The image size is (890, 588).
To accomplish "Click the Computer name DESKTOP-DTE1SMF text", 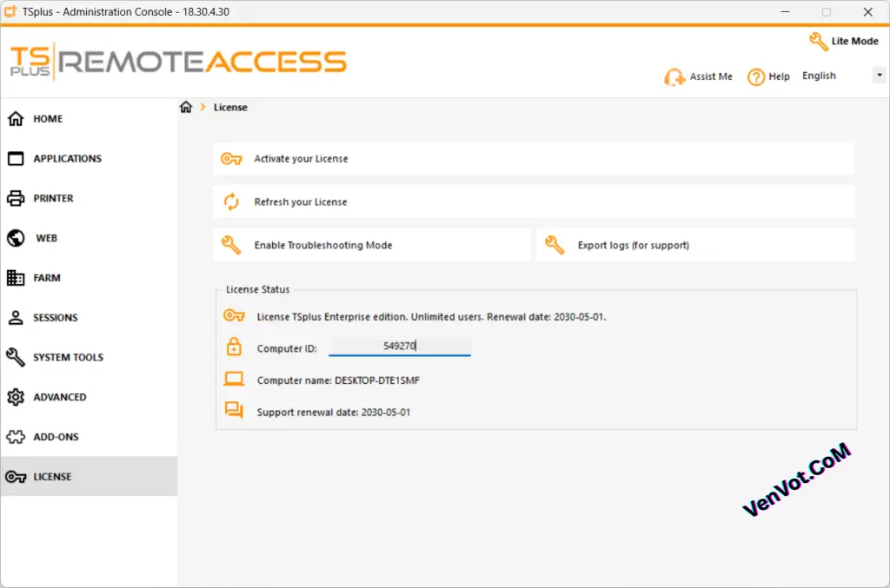I will tap(338, 380).
